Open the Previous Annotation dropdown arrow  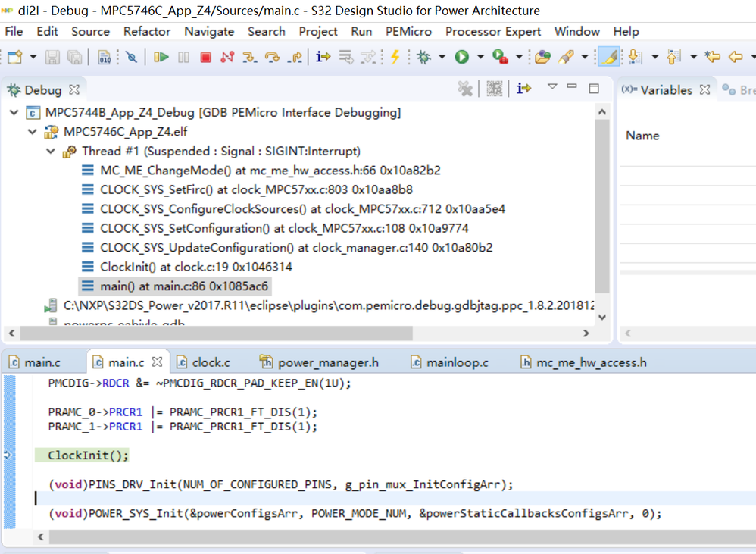[x=694, y=57]
